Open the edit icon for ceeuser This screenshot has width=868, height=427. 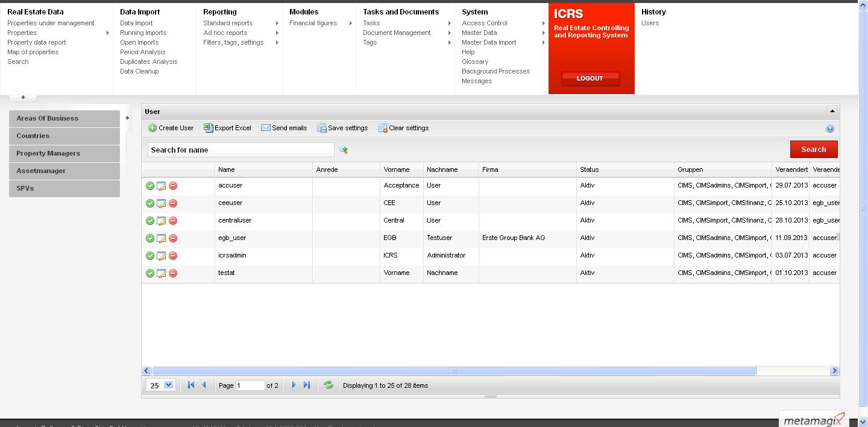click(162, 203)
